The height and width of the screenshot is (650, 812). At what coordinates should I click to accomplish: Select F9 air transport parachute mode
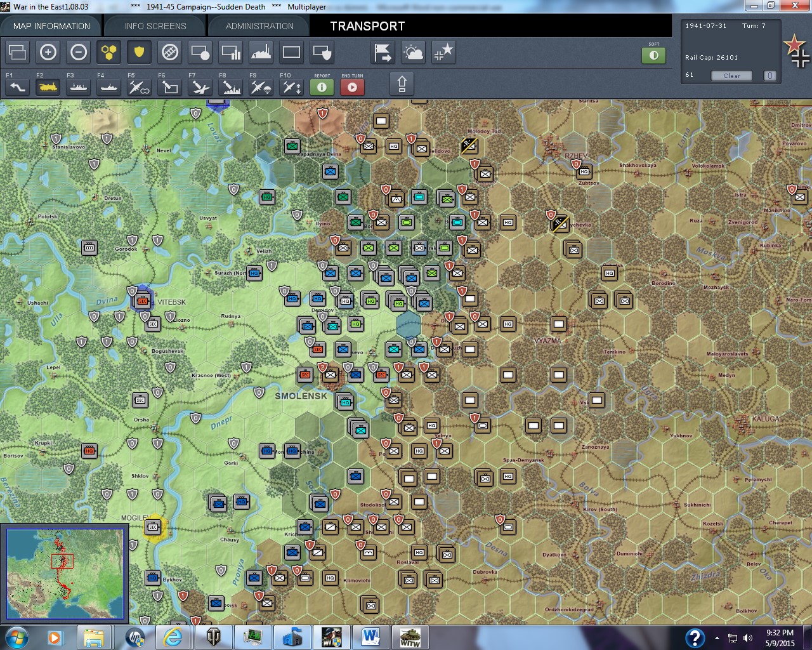[261, 86]
